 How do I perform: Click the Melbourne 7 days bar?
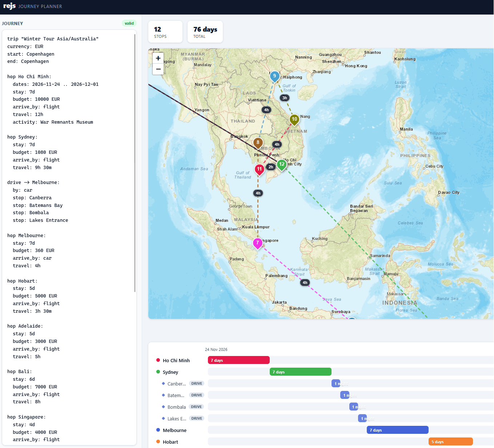(x=398, y=430)
